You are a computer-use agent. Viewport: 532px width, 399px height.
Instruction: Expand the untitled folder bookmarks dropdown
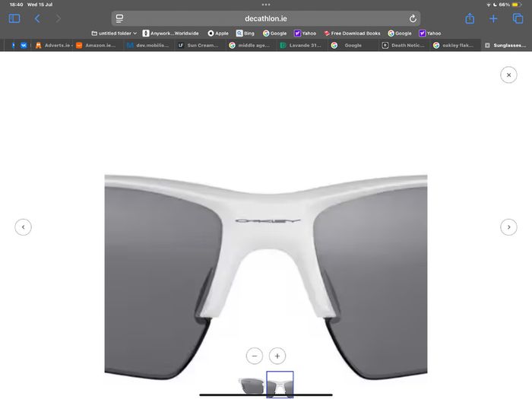114,33
